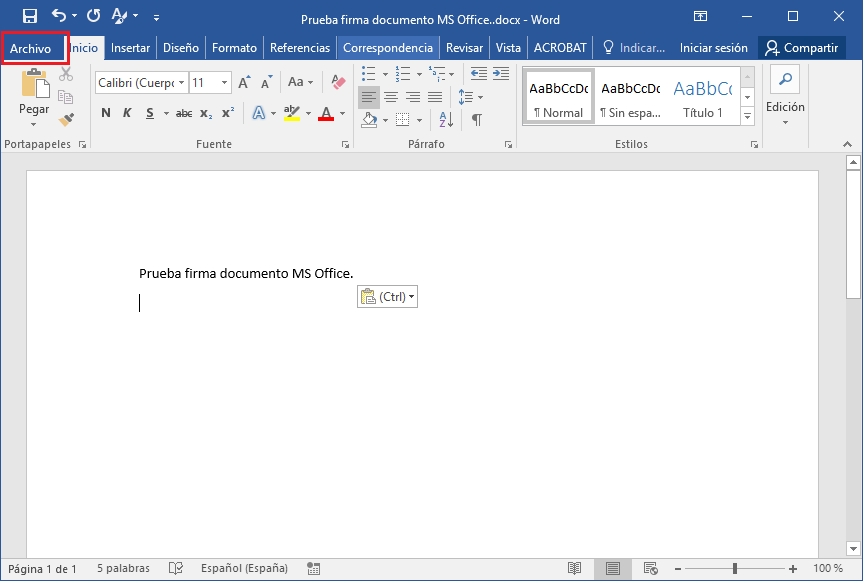This screenshot has width=863, height=581.
Task: Switch to Read Mode view icon
Action: 575,568
